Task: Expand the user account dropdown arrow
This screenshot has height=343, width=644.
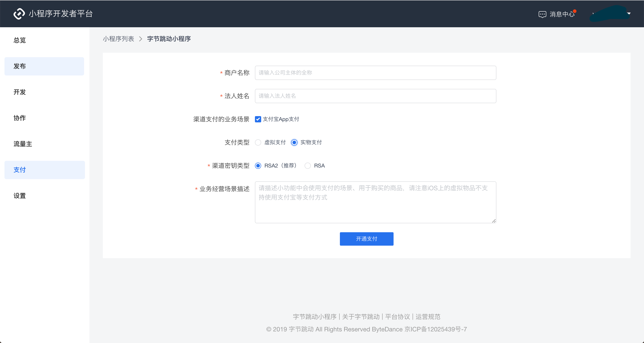Action: [x=629, y=13]
